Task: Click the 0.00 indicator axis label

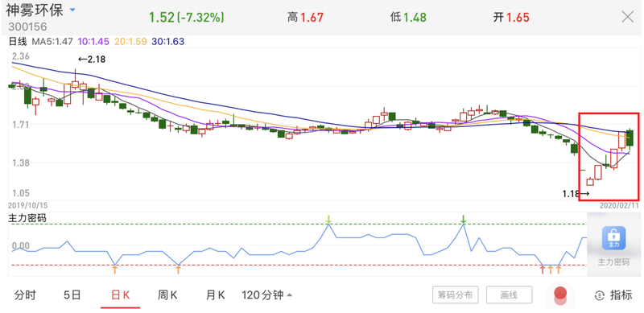Action: pyautogui.click(x=21, y=245)
